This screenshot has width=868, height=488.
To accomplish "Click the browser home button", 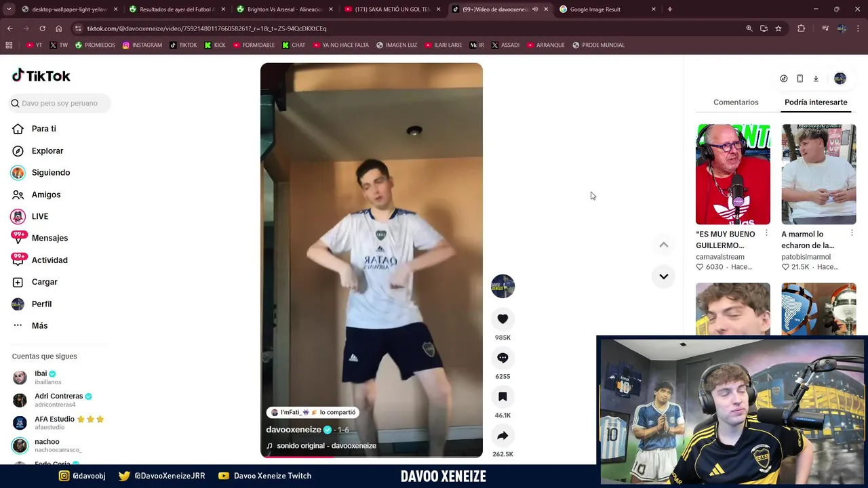I will (58, 28).
